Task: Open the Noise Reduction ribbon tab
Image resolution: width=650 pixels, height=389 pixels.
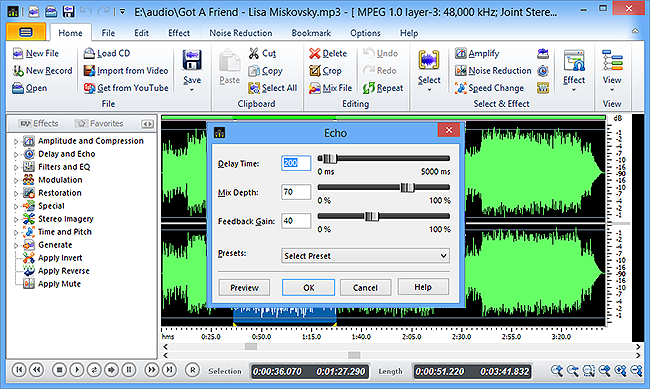Action: [241, 33]
